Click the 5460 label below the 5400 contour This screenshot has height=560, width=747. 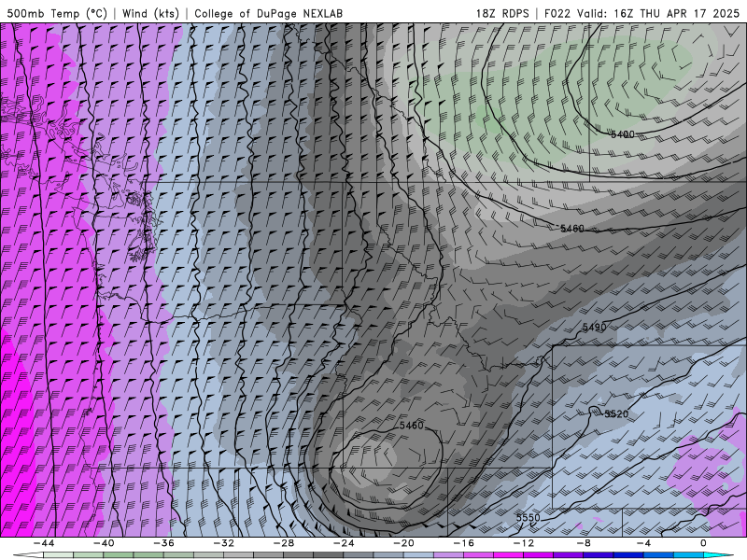572,229
